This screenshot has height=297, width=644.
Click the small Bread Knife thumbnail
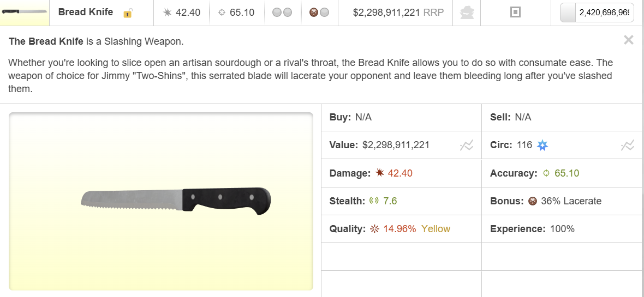pyautogui.click(x=25, y=13)
